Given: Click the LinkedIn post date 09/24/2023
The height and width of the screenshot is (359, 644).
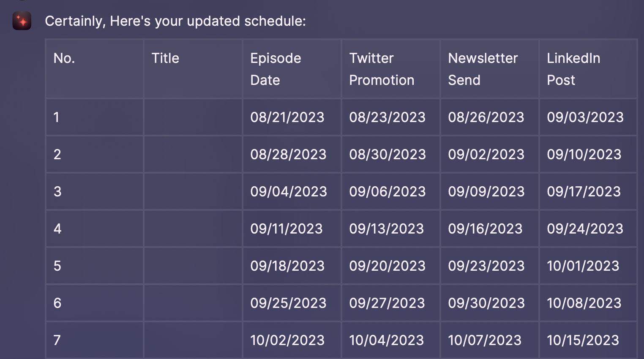Looking at the screenshot, I should point(585,228).
